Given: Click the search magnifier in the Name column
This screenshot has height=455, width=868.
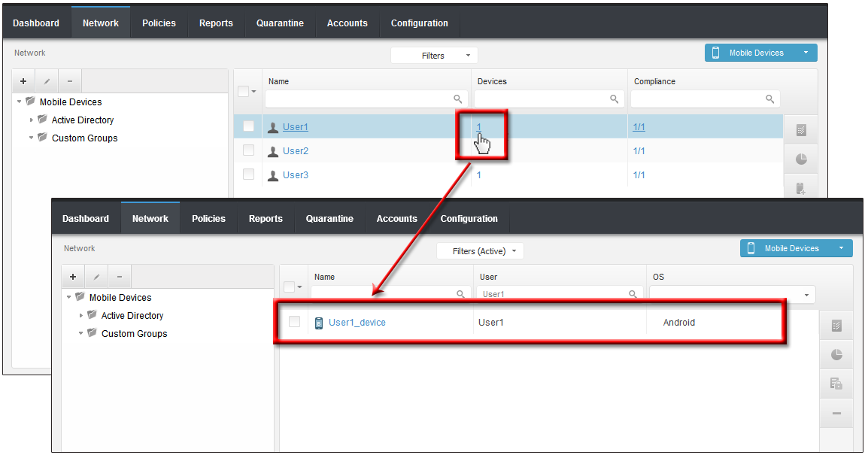Looking at the screenshot, I should coord(457,99).
